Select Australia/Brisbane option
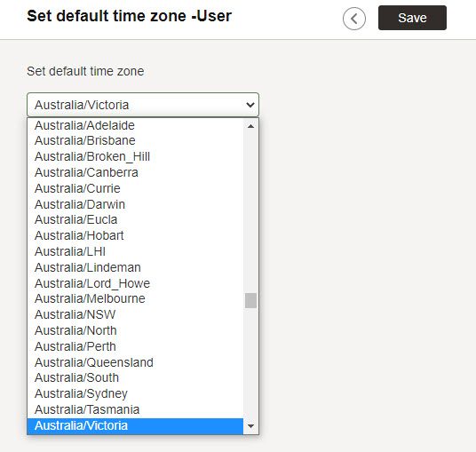 (x=135, y=140)
